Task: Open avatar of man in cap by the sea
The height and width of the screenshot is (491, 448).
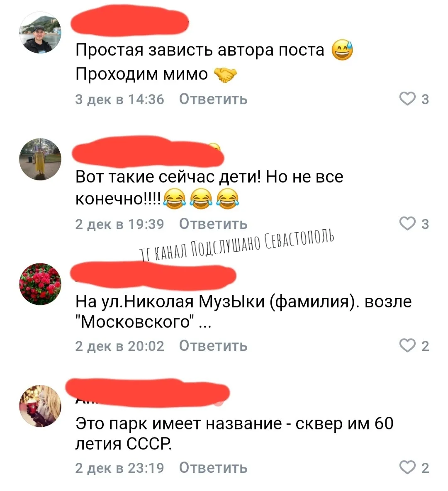Action: (40, 33)
